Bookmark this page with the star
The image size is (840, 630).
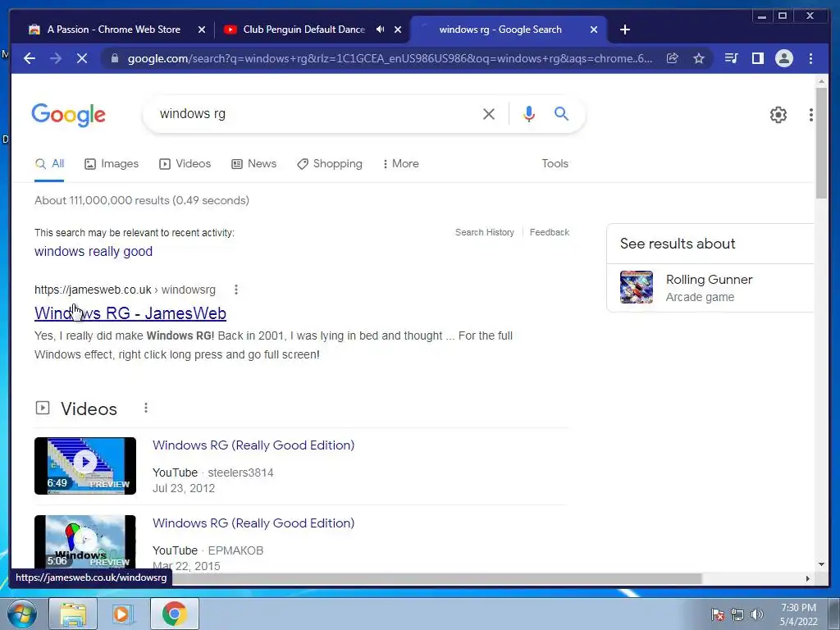click(x=699, y=58)
